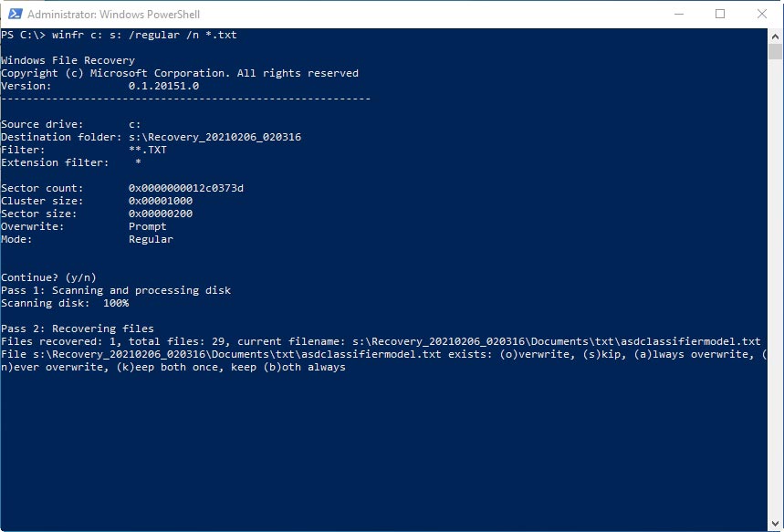Minimize the PowerShell window

click(x=678, y=14)
